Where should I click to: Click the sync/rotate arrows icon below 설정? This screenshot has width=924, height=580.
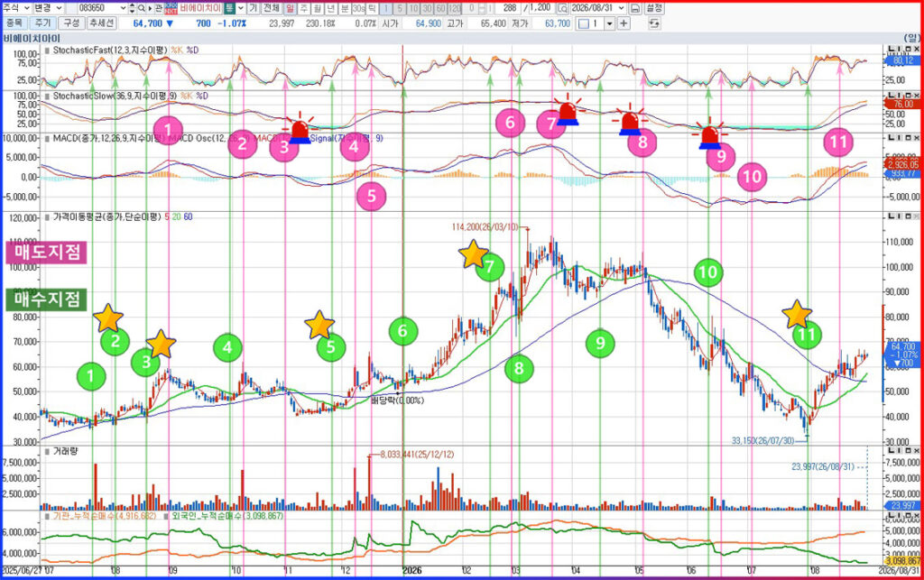coord(653,23)
